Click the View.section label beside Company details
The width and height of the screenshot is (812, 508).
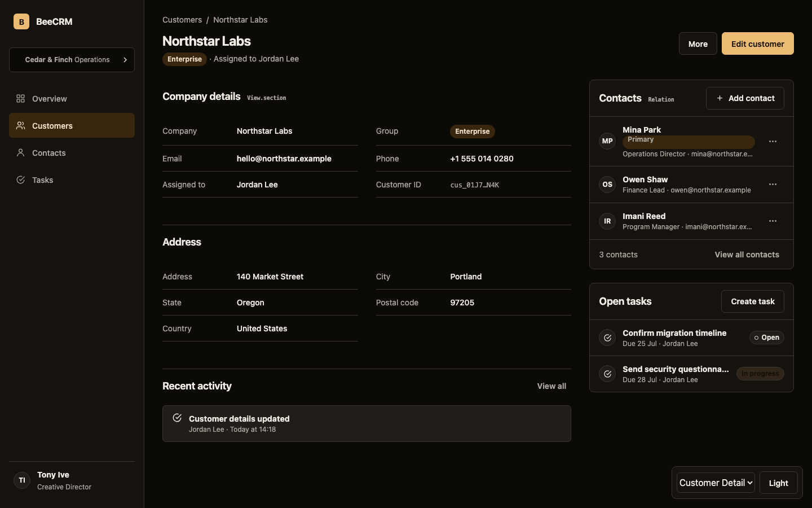pyautogui.click(x=267, y=98)
